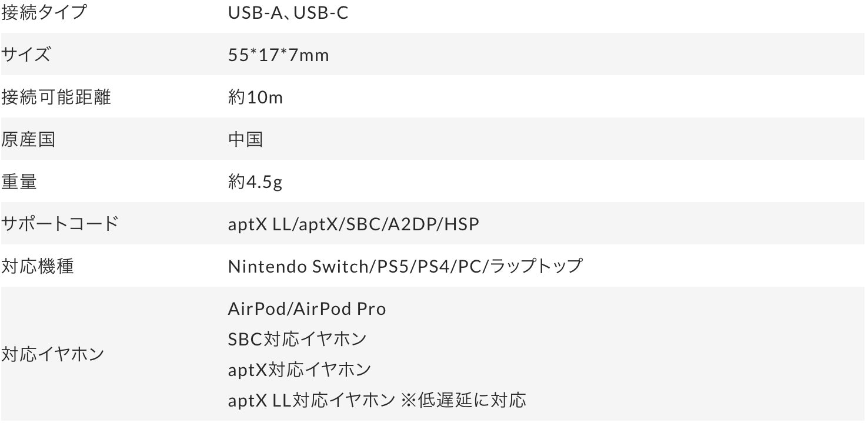Click the aptX LL/aptX/SBC/A2DP/HSP codec text
The width and height of the screenshot is (868, 423).
coord(353,224)
